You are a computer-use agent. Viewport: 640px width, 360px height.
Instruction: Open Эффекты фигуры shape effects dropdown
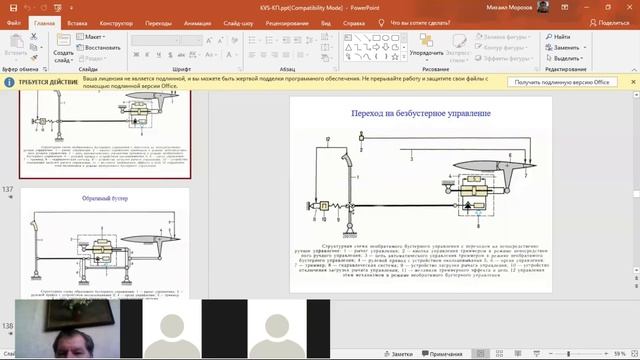coord(504,58)
